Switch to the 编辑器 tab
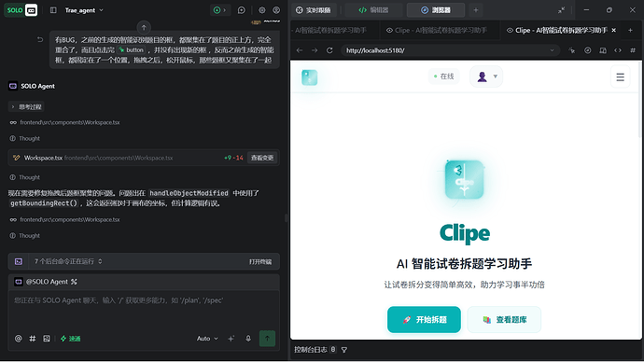 point(373,10)
